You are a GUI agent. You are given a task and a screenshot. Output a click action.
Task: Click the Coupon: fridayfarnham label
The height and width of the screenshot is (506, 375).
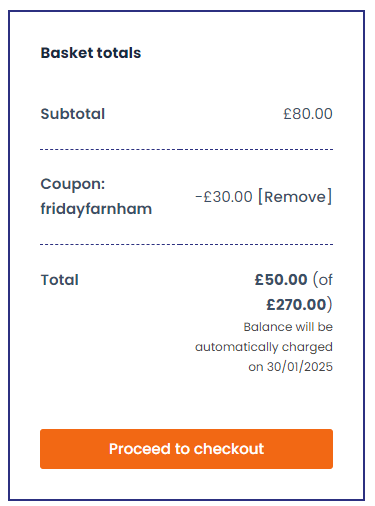[96, 197]
